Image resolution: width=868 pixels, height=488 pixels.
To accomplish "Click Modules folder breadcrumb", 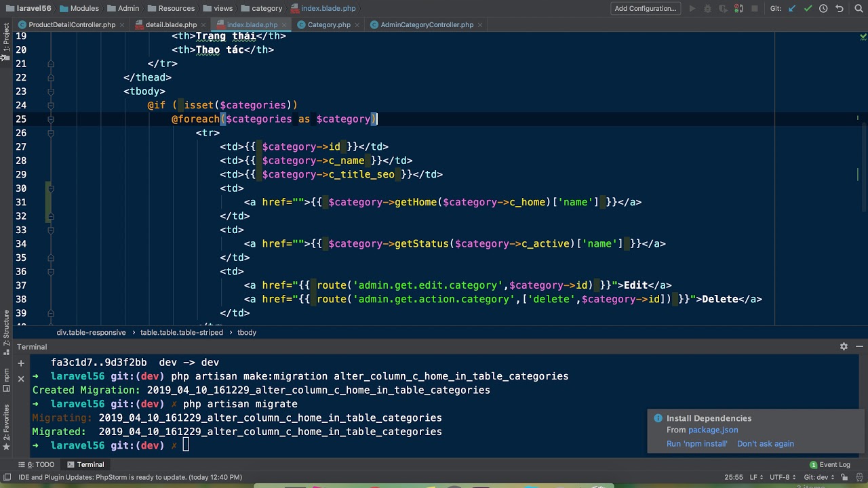I will click(x=79, y=9).
